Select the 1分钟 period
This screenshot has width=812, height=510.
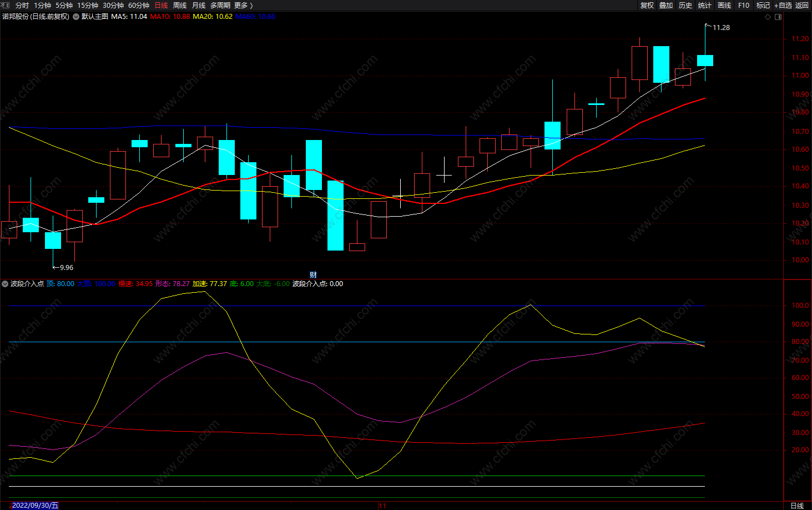point(43,5)
